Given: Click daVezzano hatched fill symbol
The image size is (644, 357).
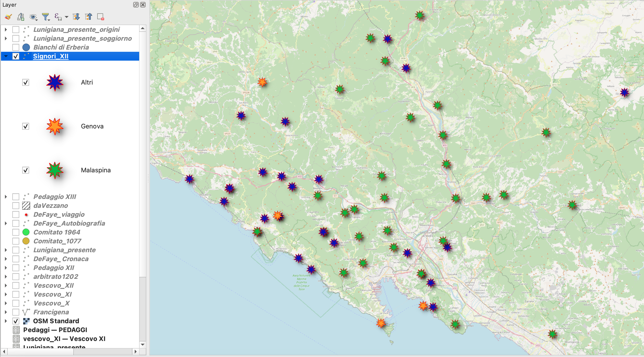Looking at the screenshot, I should pos(26,206).
